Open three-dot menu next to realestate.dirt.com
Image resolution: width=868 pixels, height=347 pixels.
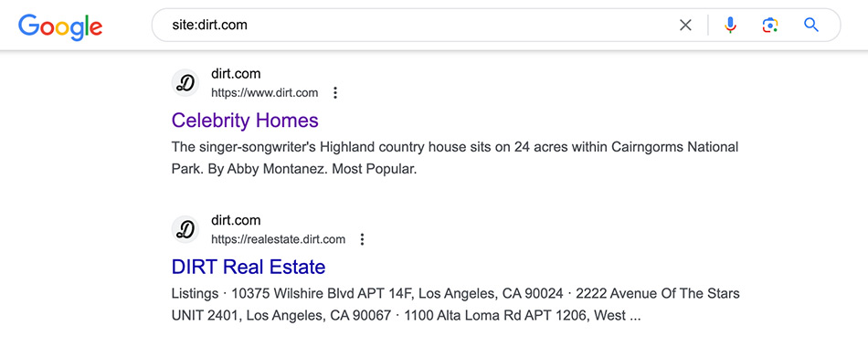(x=362, y=239)
